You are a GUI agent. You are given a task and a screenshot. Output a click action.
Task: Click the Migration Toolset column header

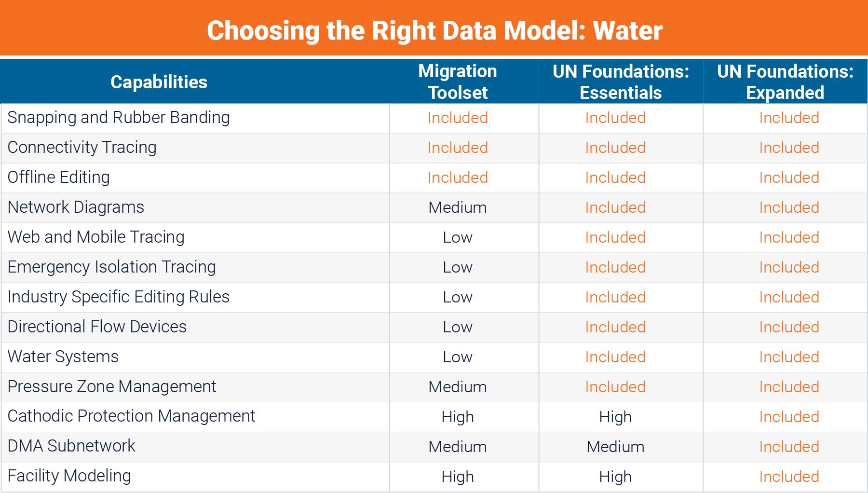click(x=458, y=82)
